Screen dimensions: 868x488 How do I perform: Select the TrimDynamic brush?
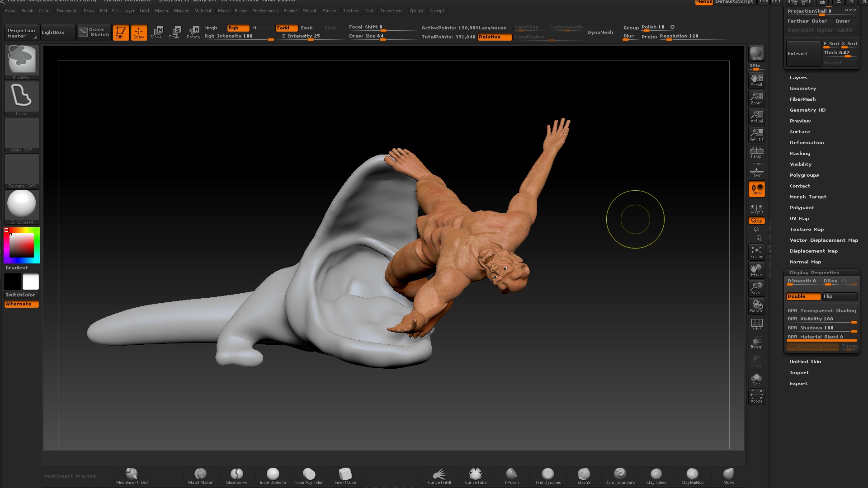click(548, 476)
